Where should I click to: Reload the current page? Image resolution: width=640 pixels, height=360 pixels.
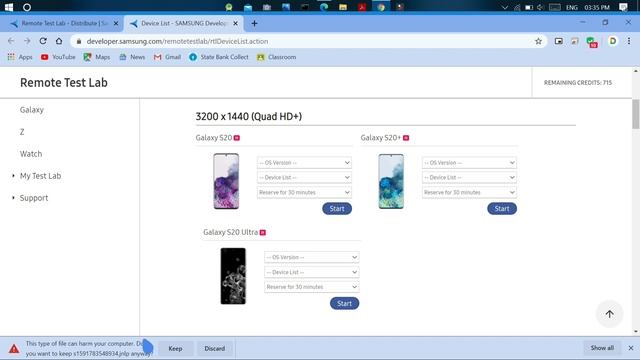point(43,41)
